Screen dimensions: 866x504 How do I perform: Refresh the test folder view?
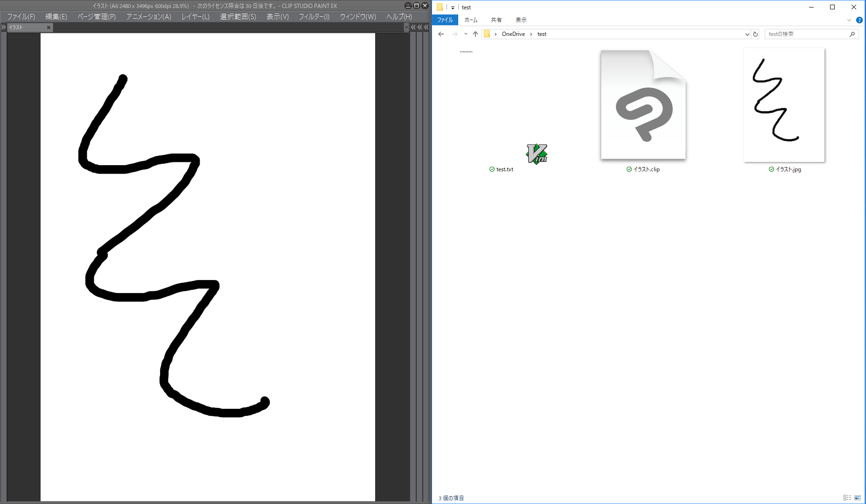(755, 34)
